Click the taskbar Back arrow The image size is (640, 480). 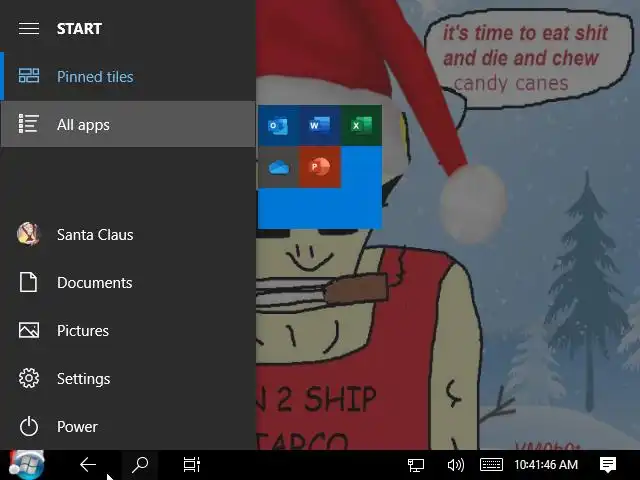87,464
